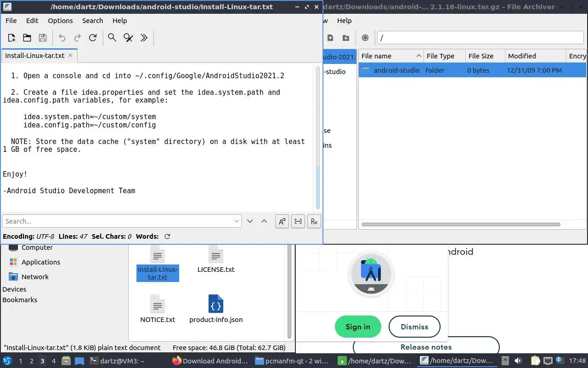Sort archive by File name column
The image size is (588, 368).
click(391, 56)
